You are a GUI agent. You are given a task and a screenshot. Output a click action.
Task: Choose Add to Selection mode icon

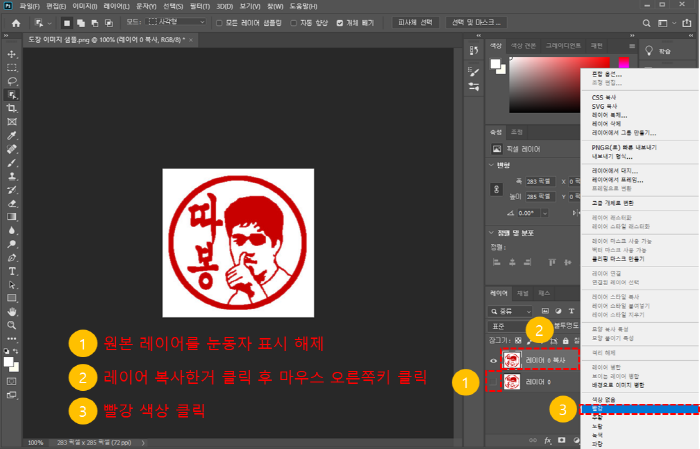click(81, 23)
